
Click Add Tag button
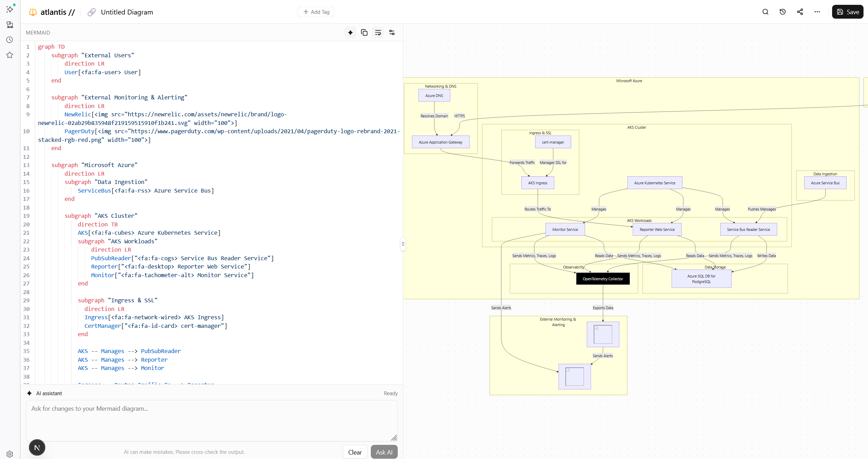click(x=316, y=12)
